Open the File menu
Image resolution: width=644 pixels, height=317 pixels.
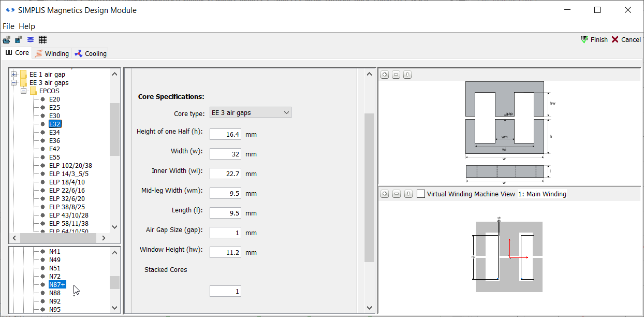tap(8, 26)
